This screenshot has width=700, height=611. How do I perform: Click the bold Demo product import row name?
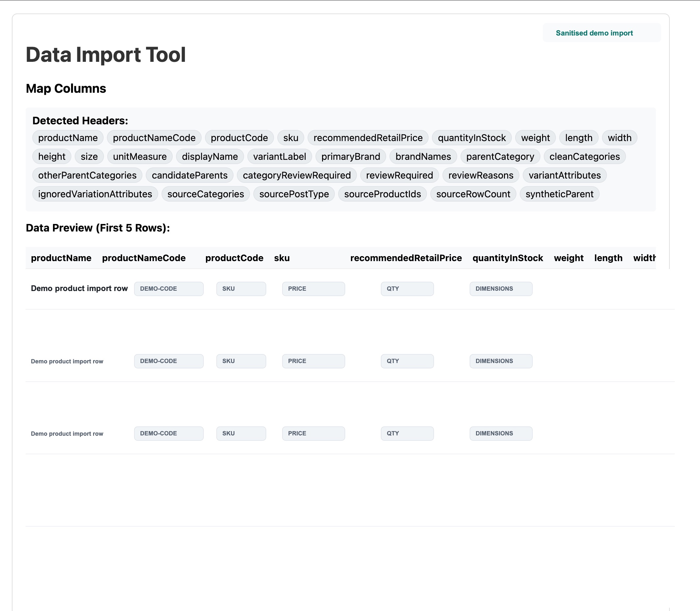coord(79,288)
